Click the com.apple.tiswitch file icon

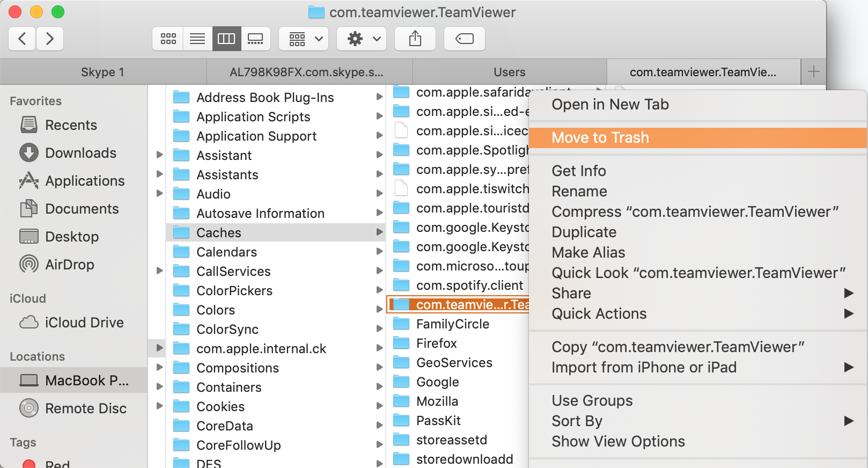(401, 188)
